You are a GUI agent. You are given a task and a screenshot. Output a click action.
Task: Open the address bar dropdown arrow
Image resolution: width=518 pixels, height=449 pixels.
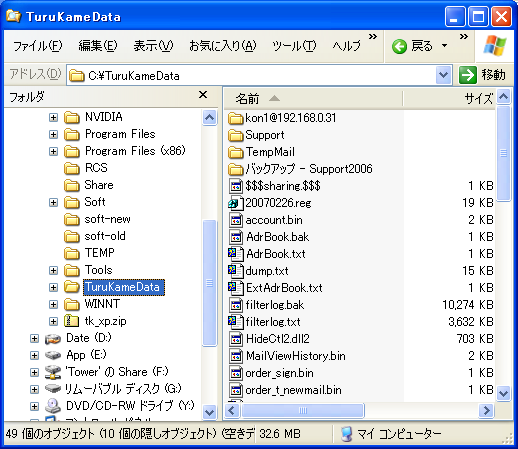pos(443,75)
